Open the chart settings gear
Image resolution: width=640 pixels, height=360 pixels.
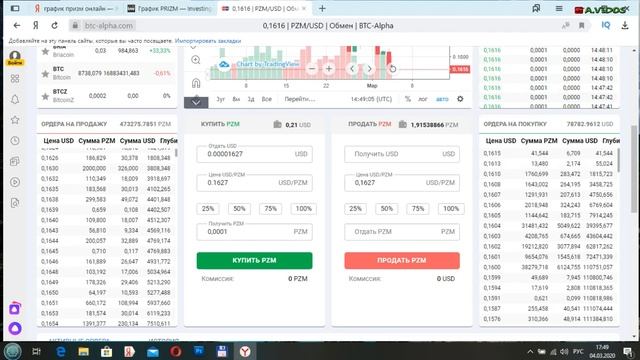(460, 99)
